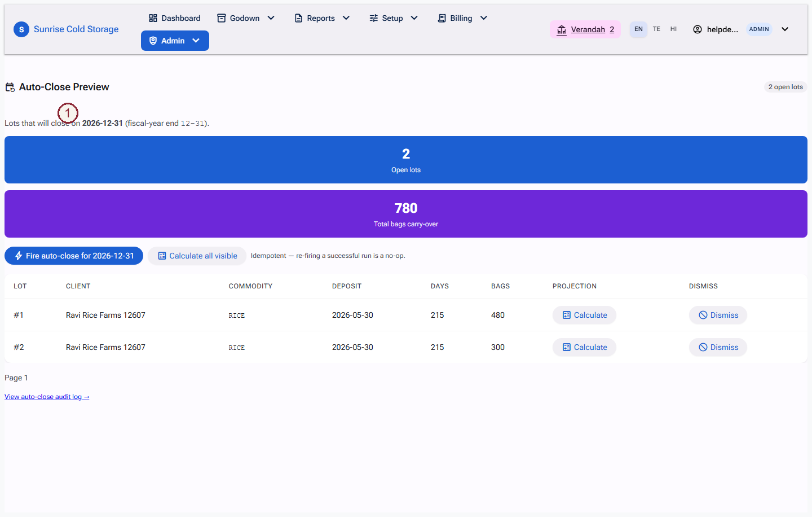Image resolution: width=812 pixels, height=517 pixels.
Task: Click the Verandah building icon
Action: (562, 29)
